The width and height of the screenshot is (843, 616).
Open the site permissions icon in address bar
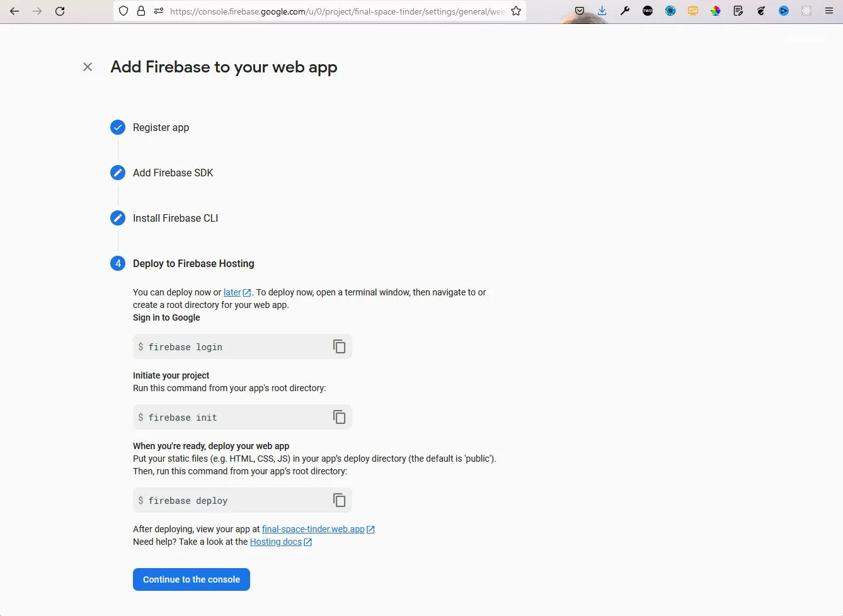158,11
